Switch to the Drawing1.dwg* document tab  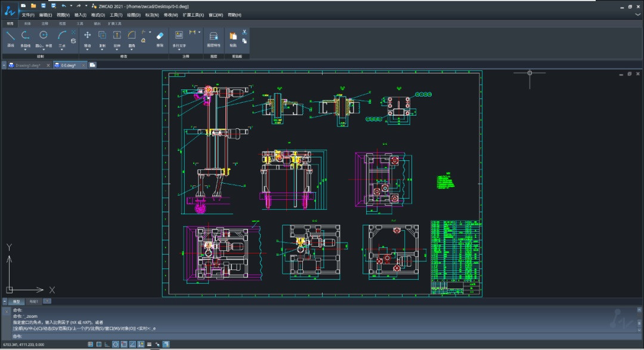click(x=28, y=66)
